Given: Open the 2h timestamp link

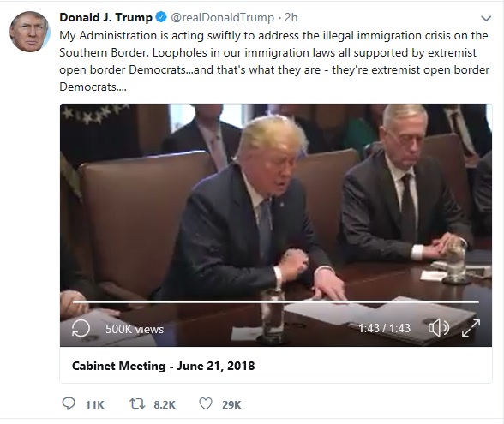Looking at the screenshot, I should click(291, 18).
